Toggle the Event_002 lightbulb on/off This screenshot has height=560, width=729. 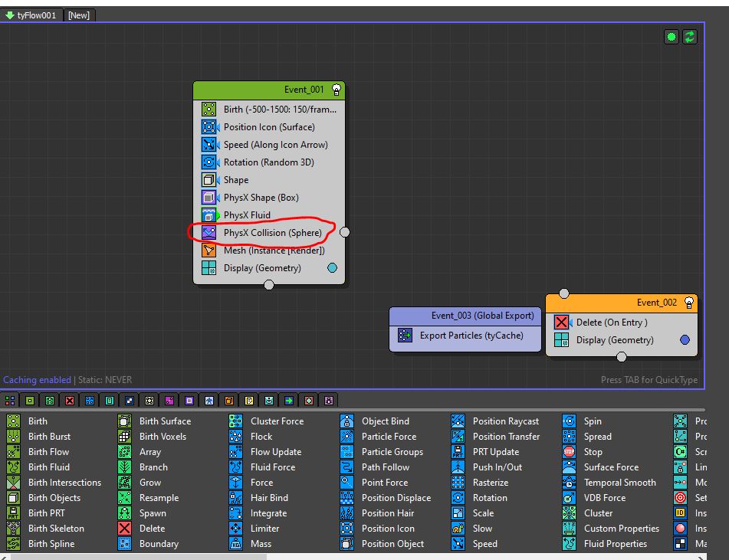coord(688,302)
